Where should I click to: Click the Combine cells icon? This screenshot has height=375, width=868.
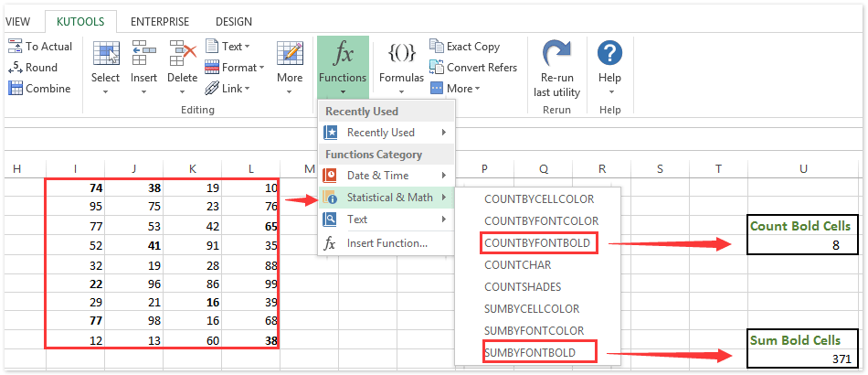click(16, 88)
